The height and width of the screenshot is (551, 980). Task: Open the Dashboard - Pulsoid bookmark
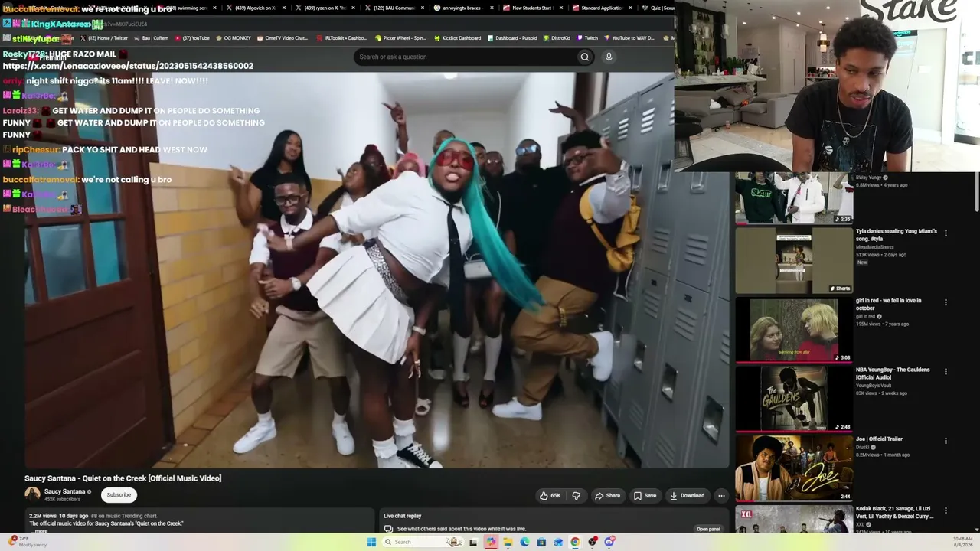pyautogui.click(x=512, y=37)
